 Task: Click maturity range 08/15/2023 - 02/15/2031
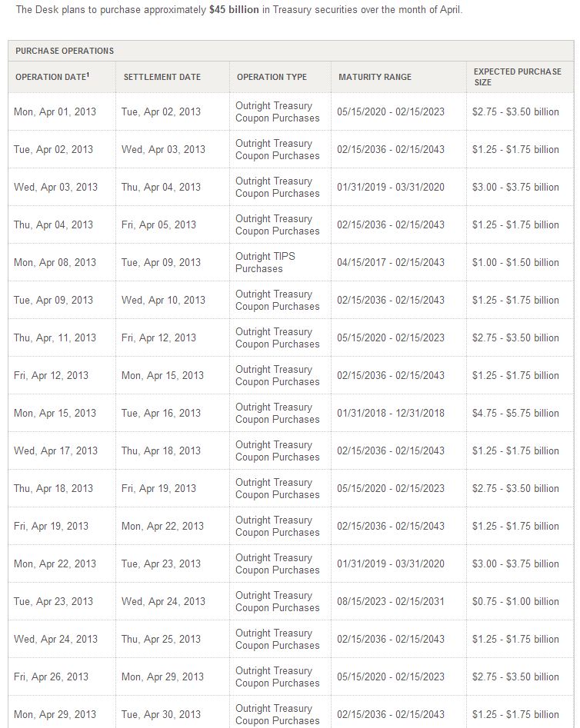(391, 601)
